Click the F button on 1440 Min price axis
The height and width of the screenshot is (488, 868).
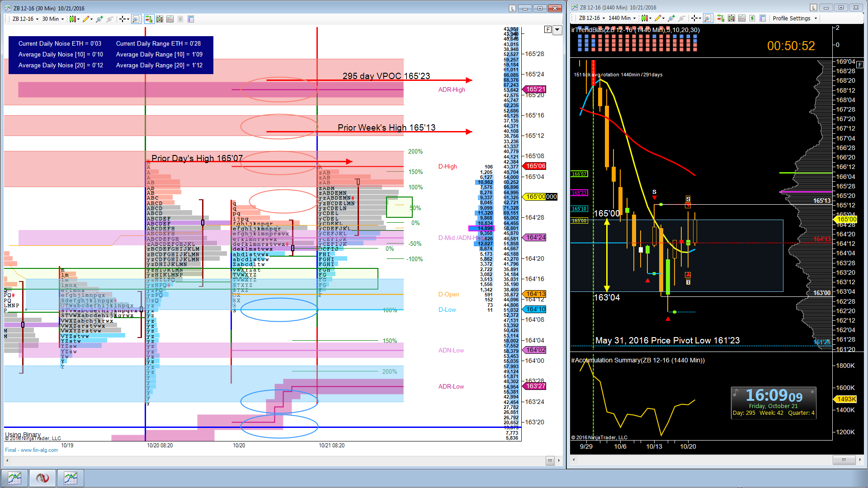(x=860, y=65)
